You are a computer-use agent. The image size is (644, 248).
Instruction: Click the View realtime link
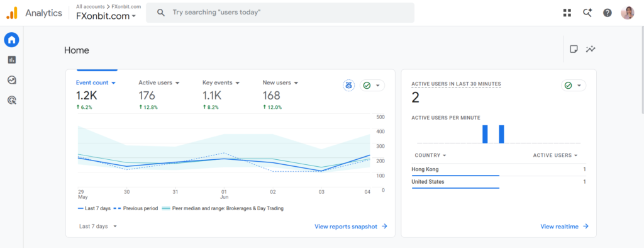coord(564,226)
